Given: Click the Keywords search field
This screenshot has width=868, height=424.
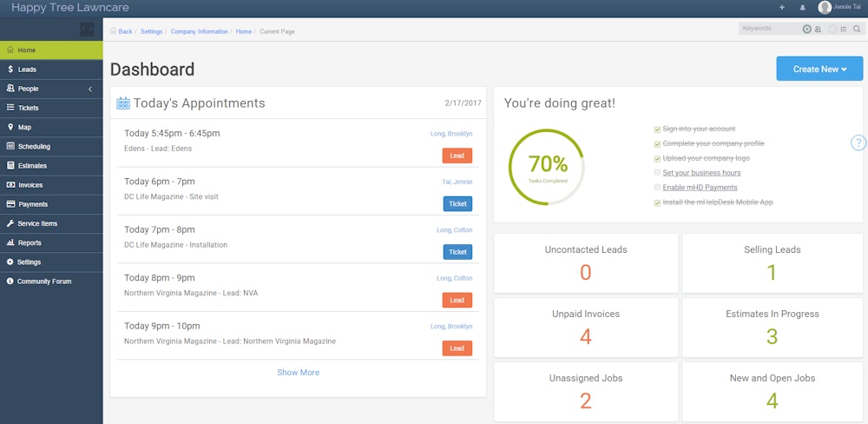Looking at the screenshot, I should (x=768, y=29).
